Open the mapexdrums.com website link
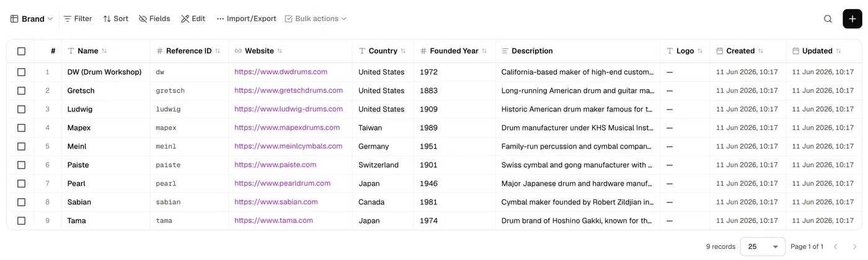The width and height of the screenshot is (868, 260). (287, 128)
